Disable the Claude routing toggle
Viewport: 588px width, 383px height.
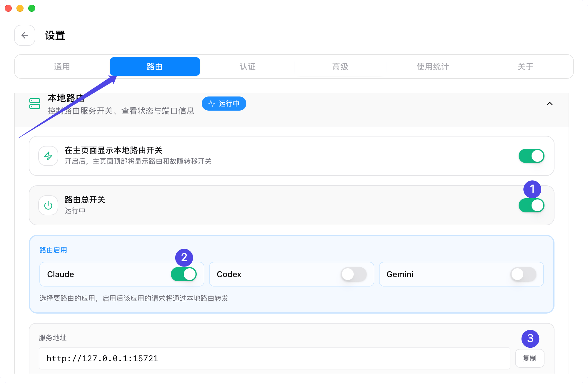(184, 274)
